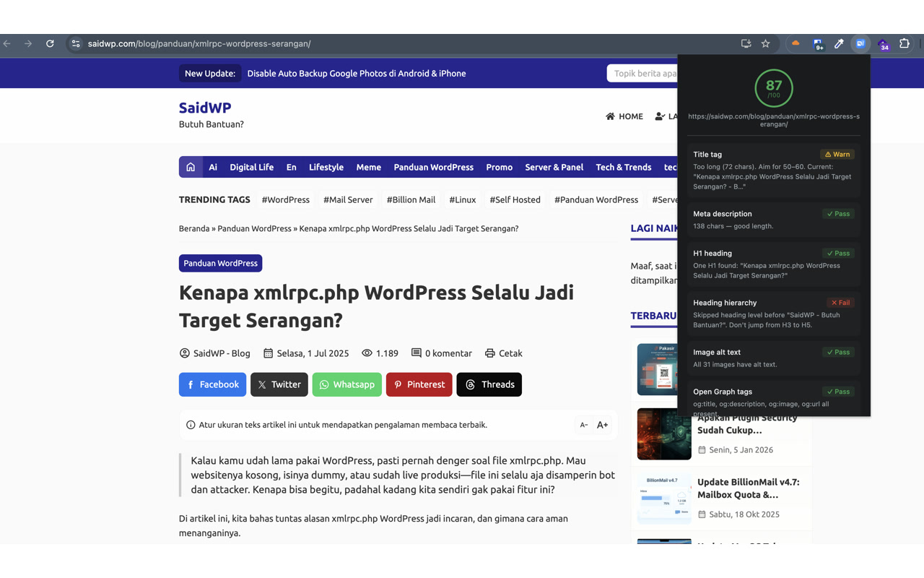This screenshot has width=924, height=578.
Task: Click the 0 komentar comments link
Action: pos(448,353)
